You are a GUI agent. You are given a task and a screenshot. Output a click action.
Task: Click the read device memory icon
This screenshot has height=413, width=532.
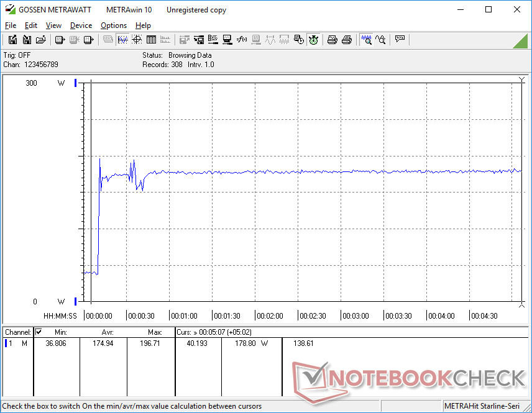[88, 40]
